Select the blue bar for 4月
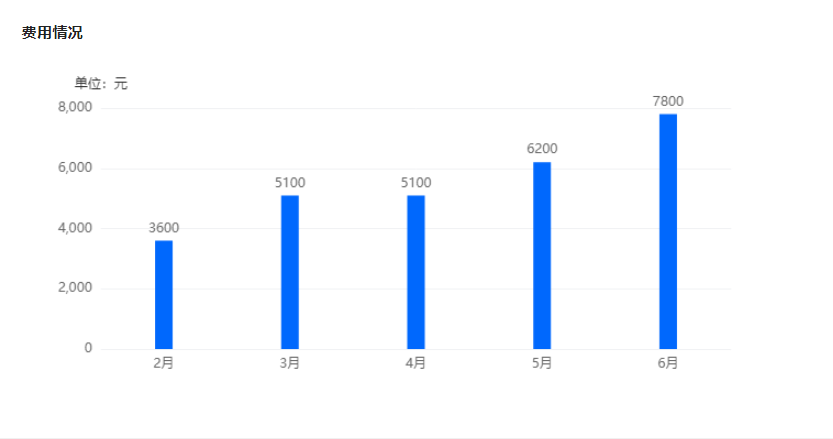Viewport: 833px width, 439px height. pyautogui.click(x=416, y=272)
